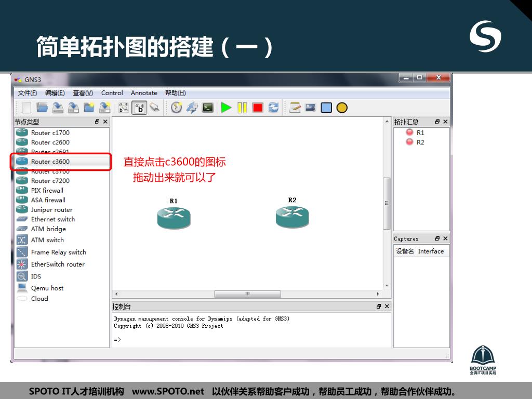Click the console prompt input line

tap(252, 340)
